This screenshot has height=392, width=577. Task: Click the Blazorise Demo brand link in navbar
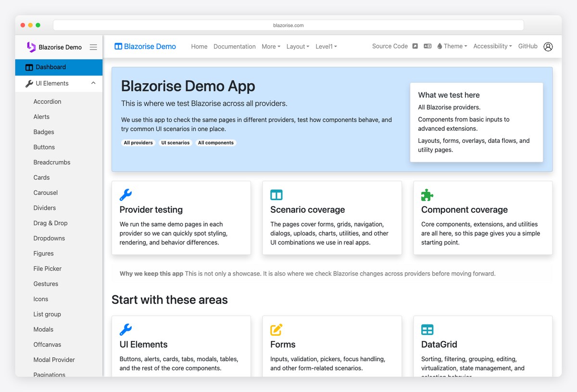point(145,47)
